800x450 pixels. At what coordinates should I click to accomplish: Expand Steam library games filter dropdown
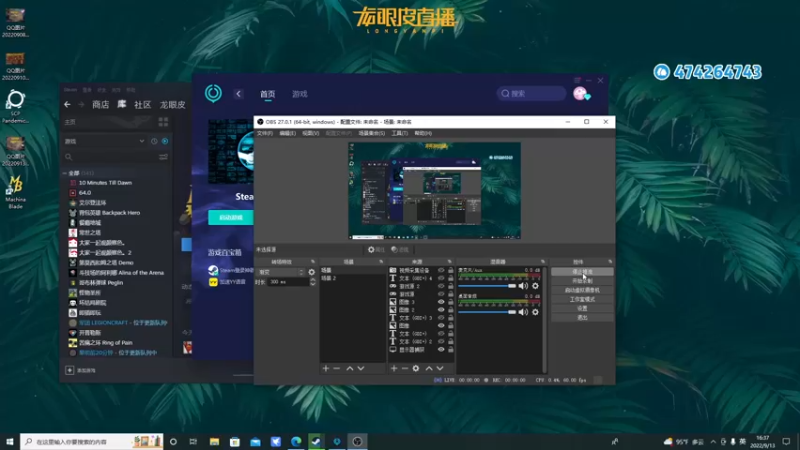pos(142,141)
